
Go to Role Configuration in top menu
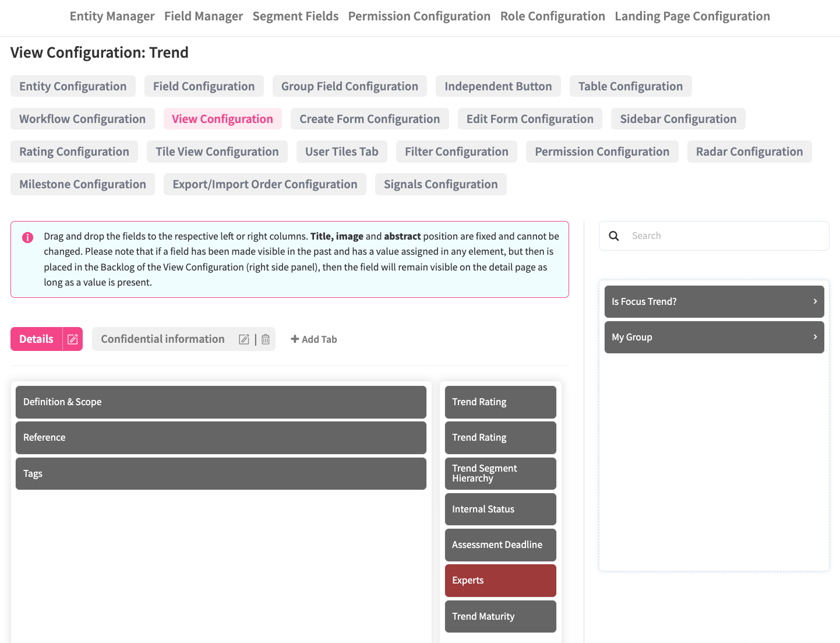pos(552,16)
